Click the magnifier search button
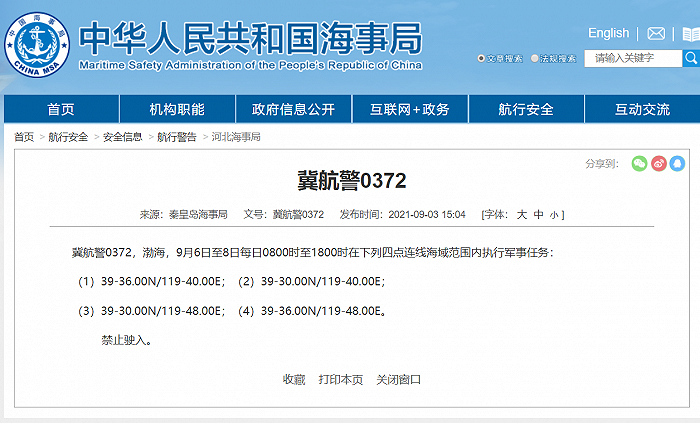Screen dimensions: 700x423 point(691,58)
